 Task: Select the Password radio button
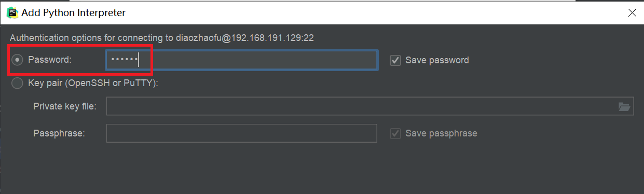18,60
